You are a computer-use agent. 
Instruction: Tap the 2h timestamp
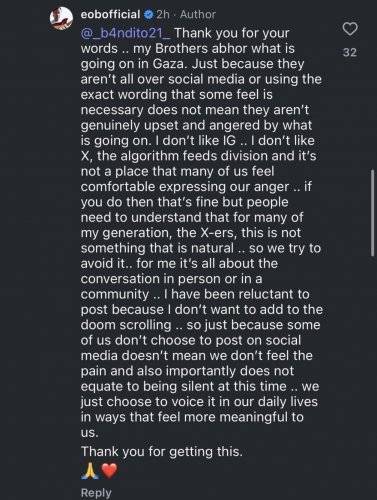pyautogui.click(x=163, y=14)
